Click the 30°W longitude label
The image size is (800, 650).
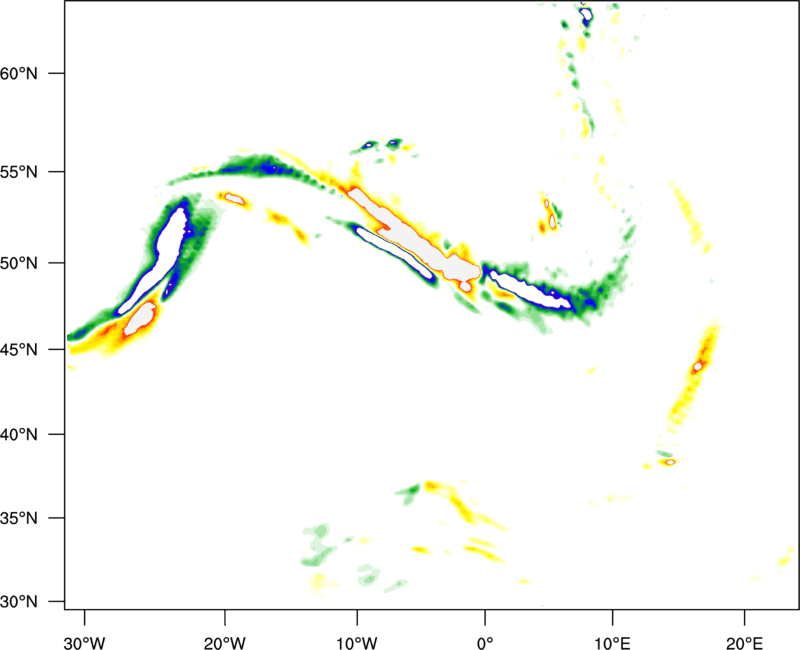(84, 643)
